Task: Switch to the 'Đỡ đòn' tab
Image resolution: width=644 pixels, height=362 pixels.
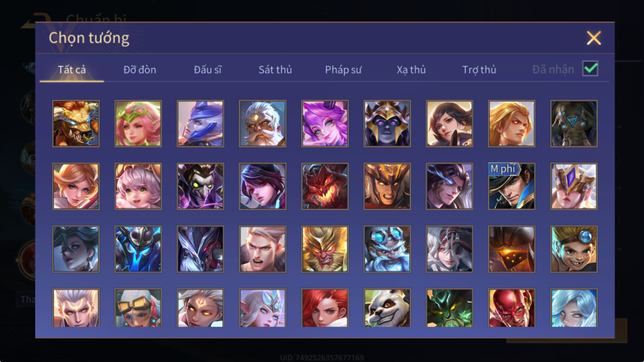Action: click(140, 70)
